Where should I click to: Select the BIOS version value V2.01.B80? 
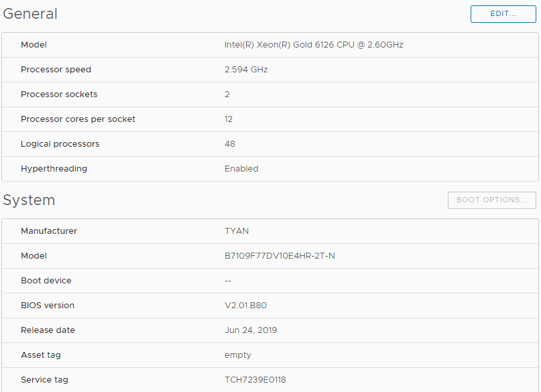pos(245,306)
